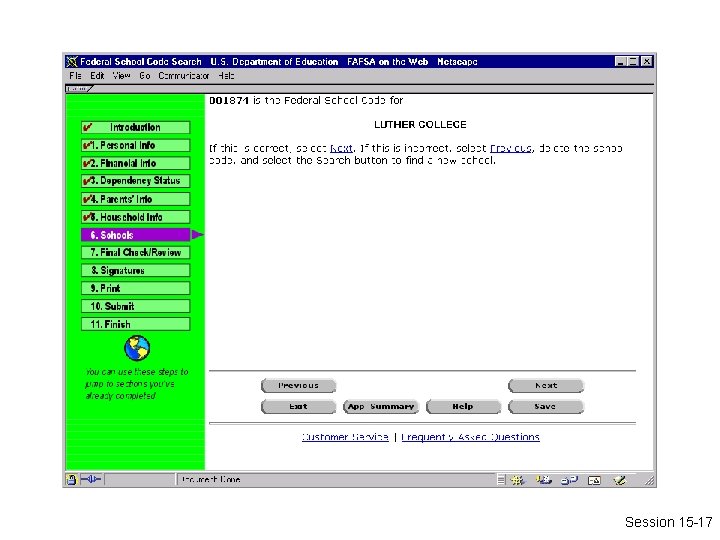Click the Previous button
Viewport: 720px width, 540px height.
coord(298,385)
